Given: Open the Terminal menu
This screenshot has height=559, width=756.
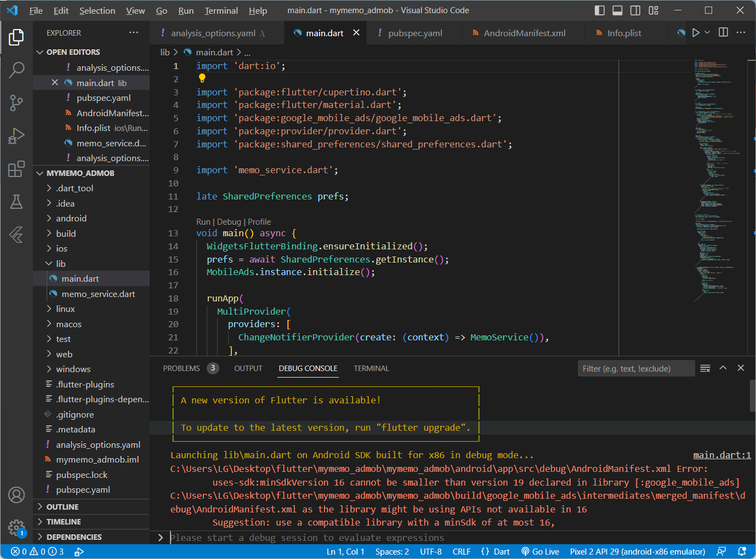Looking at the screenshot, I should point(221,10).
